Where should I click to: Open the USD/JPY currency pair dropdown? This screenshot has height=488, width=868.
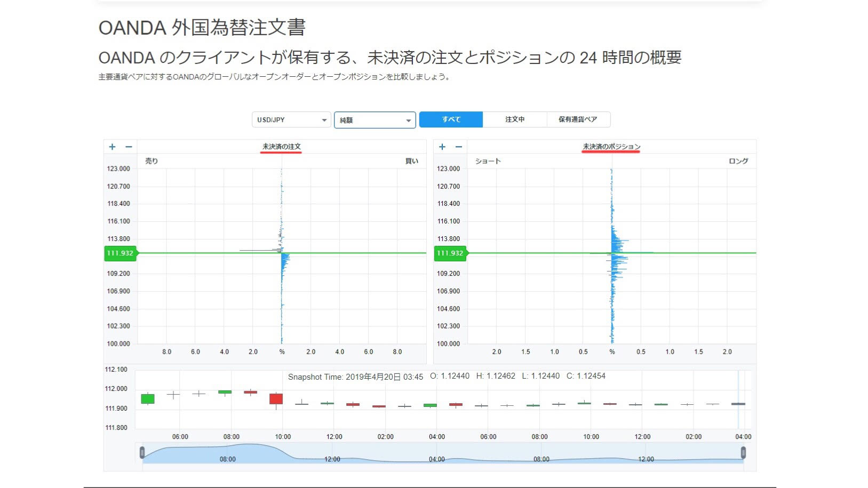coord(291,120)
